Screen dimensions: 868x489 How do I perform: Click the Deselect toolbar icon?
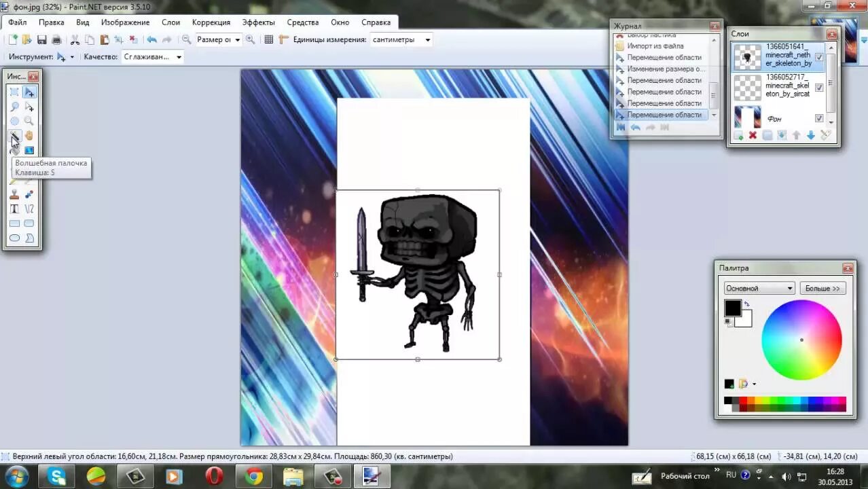133,39
